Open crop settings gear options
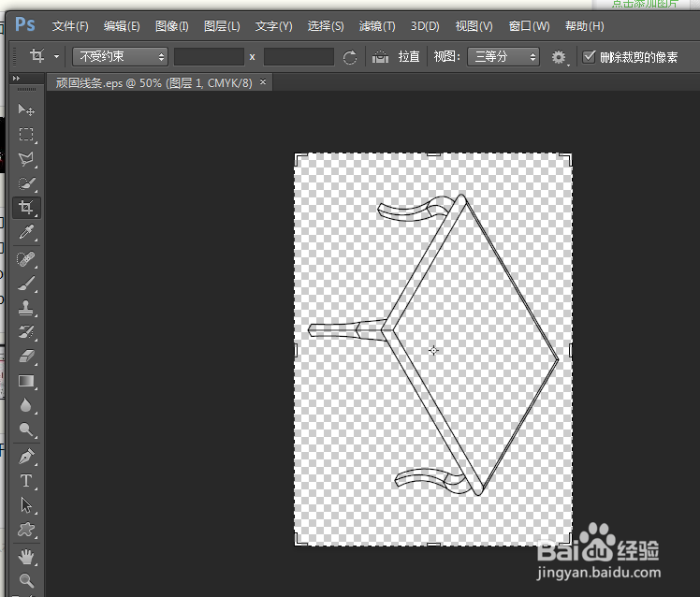700x597 pixels. coord(559,57)
